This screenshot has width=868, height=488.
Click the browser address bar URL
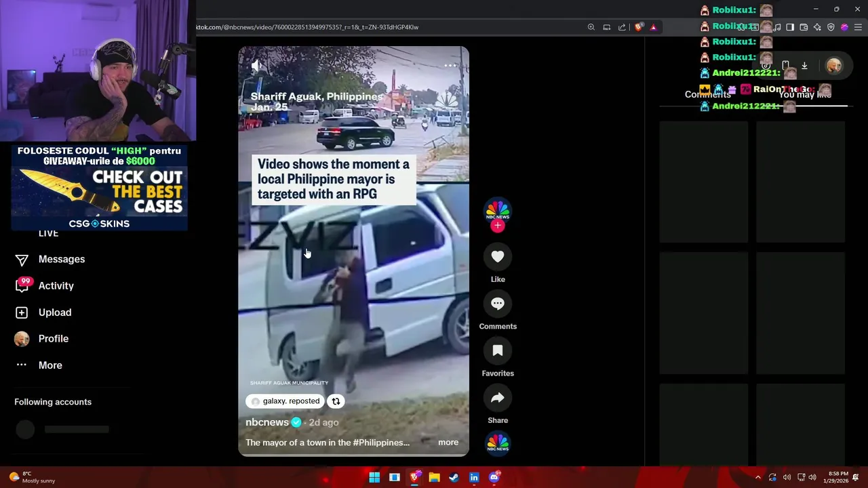(x=307, y=27)
